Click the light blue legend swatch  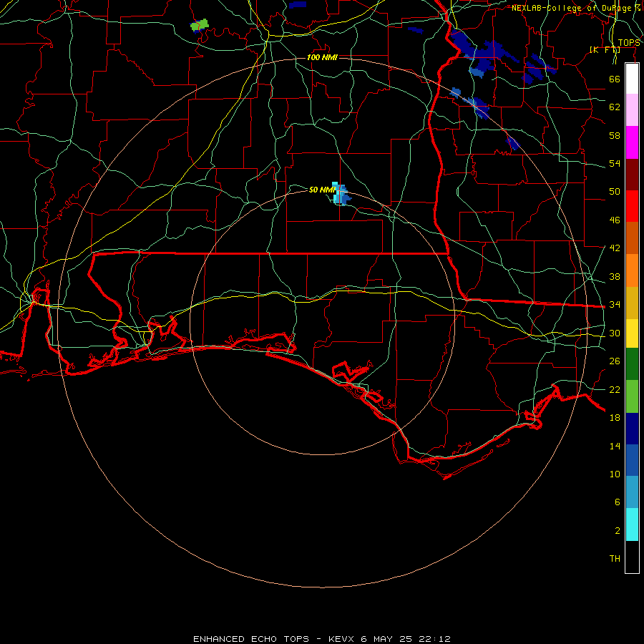coord(632,492)
